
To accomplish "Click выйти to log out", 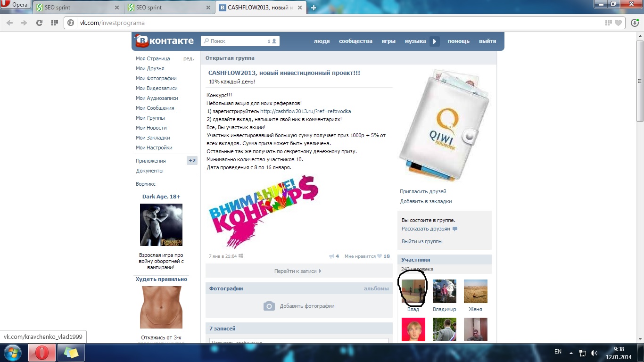I will 487,41.
